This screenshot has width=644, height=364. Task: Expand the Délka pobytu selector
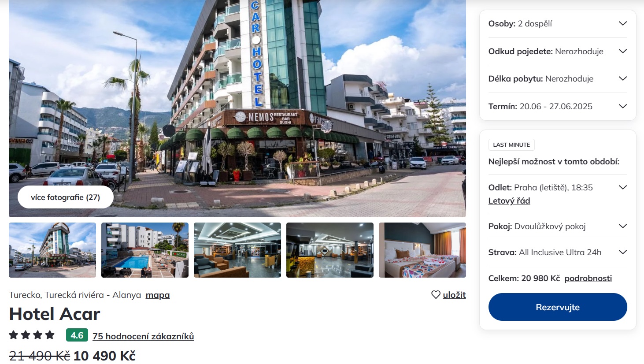coord(558,79)
